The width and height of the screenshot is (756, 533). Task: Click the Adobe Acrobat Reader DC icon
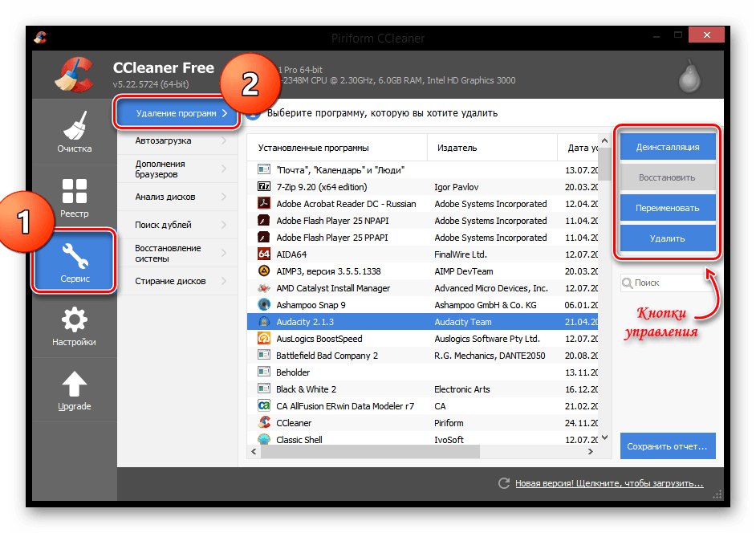264,204
